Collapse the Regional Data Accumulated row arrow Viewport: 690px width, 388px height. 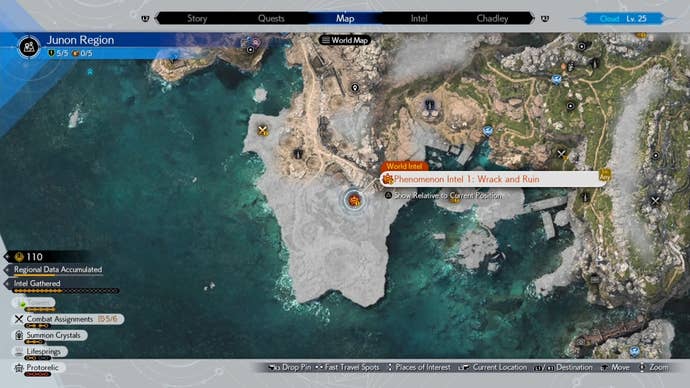7,270
